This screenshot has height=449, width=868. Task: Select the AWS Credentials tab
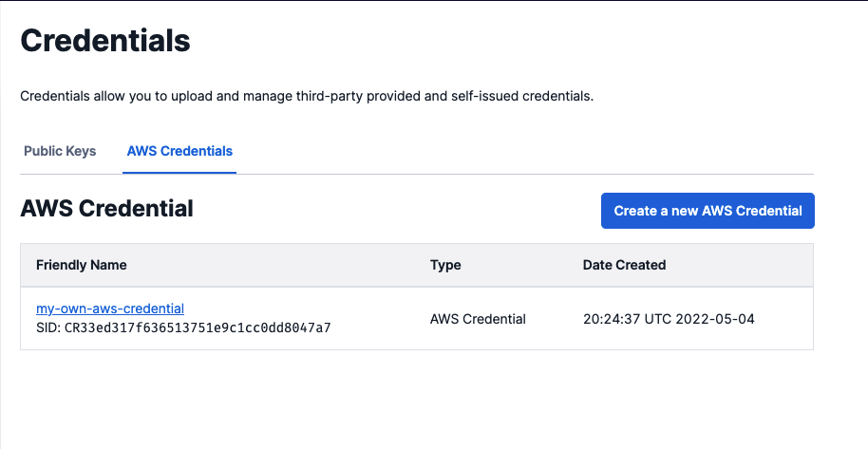click(x=179, y=151)
